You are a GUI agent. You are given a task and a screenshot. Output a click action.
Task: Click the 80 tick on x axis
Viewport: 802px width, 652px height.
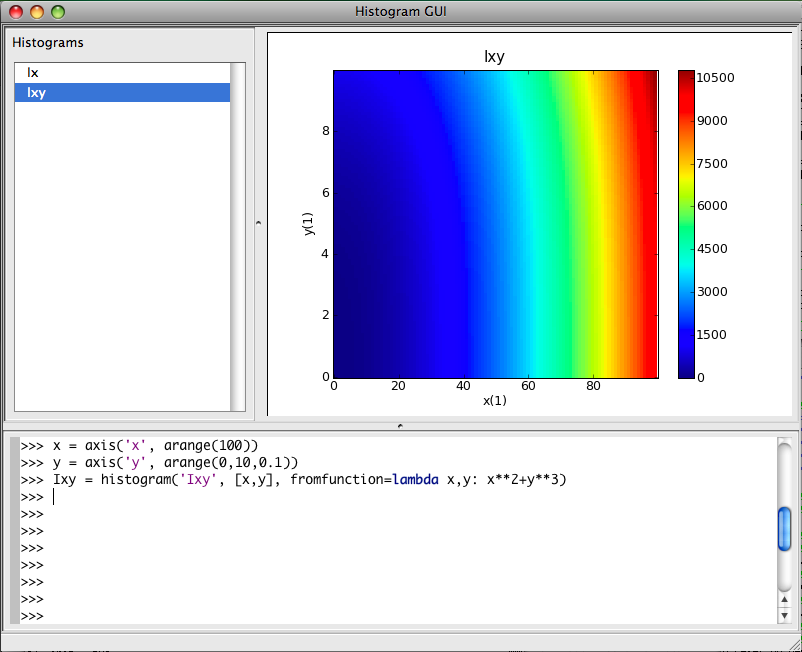click(593, 386)
